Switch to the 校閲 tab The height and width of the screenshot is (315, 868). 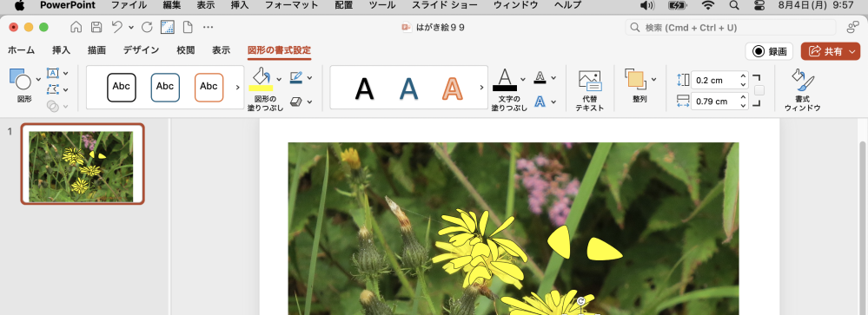click(x=185, y=50)
